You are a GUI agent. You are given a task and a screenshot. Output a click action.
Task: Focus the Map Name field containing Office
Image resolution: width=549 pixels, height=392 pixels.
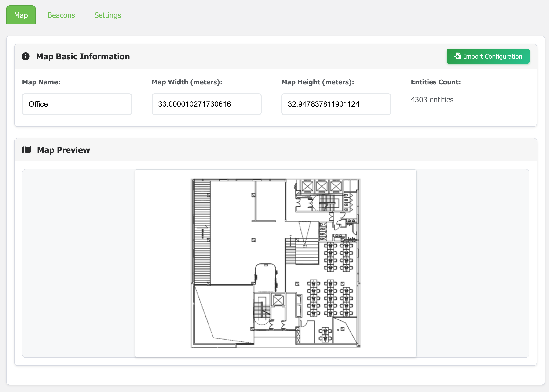click(77, 104)
